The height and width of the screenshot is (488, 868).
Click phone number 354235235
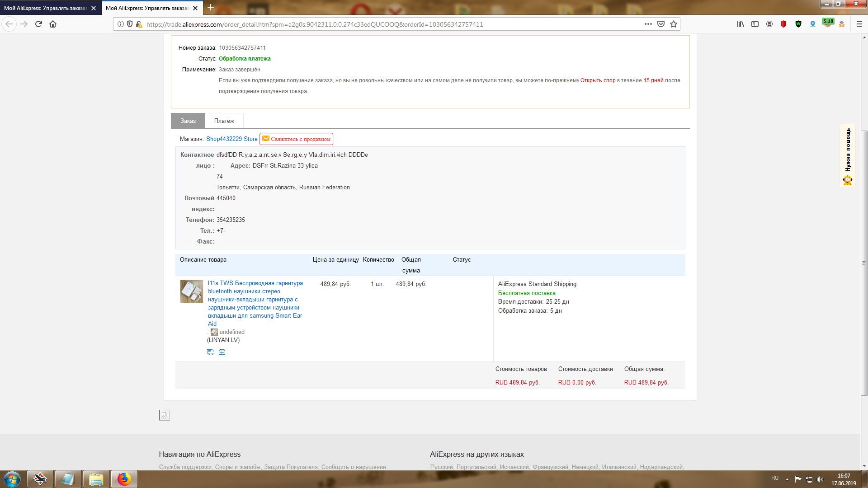click(231, 220)
